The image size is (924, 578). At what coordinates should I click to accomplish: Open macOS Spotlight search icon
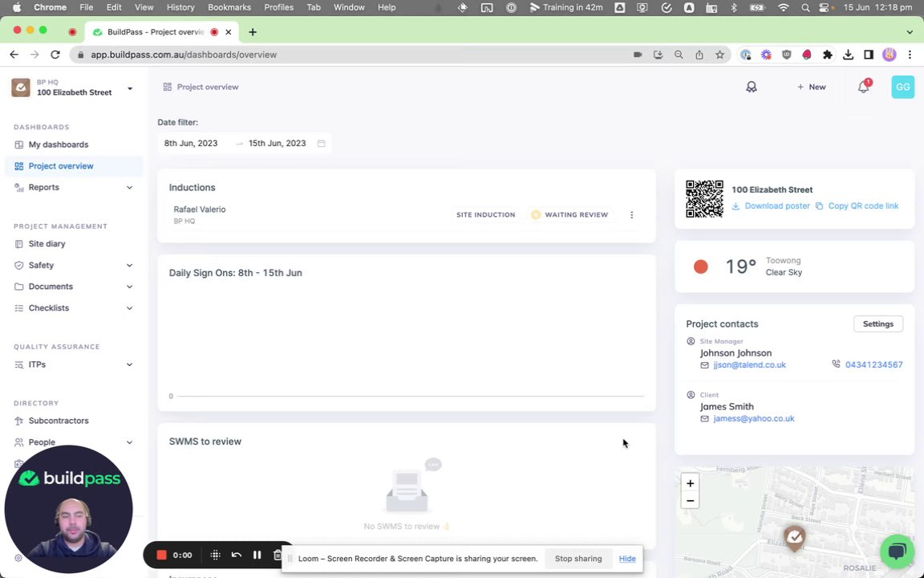pos(805,8)
